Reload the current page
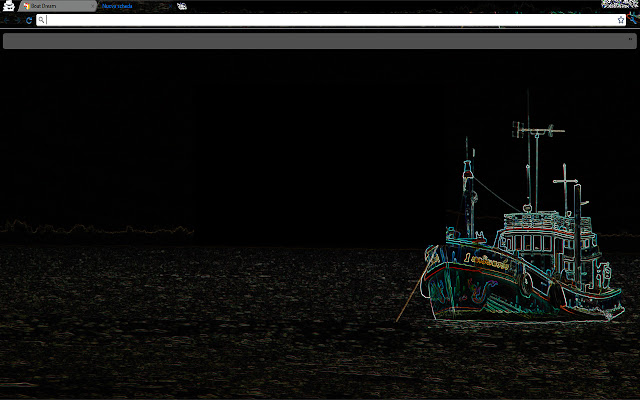The width and height of the screenshot is (640, 400). (29, 20)
